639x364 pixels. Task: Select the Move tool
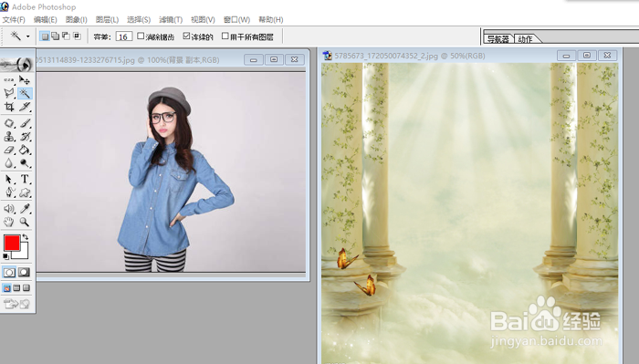25,79
